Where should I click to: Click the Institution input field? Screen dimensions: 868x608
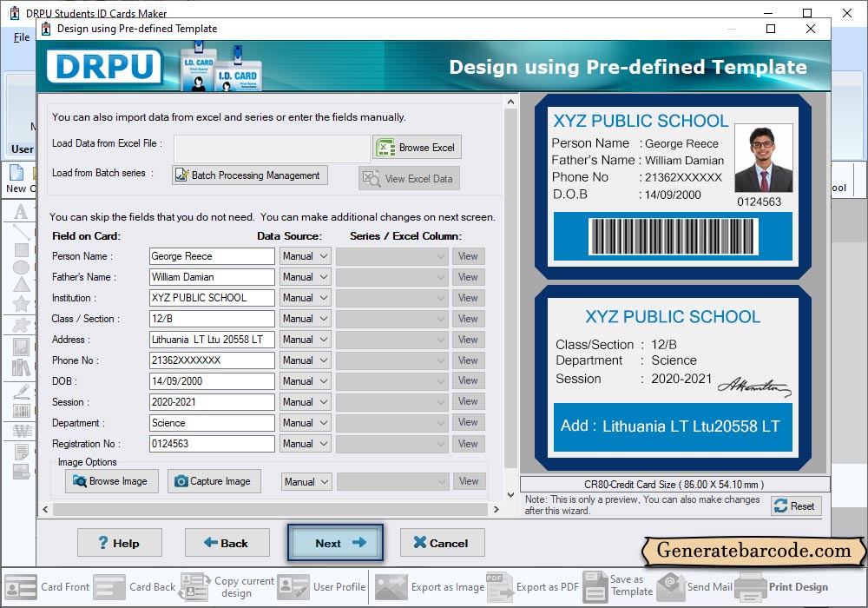(212, 298)
